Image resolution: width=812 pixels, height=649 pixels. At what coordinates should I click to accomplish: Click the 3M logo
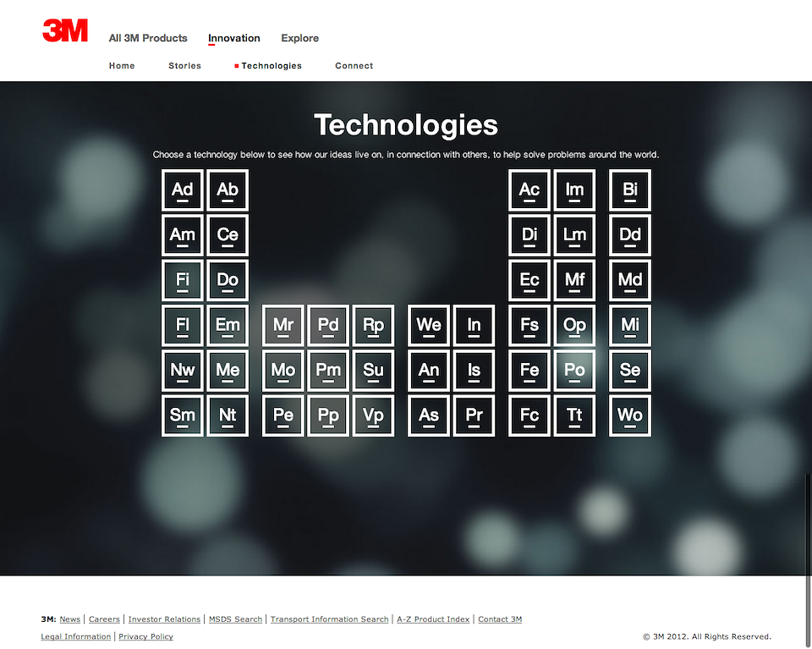point(65,30)
